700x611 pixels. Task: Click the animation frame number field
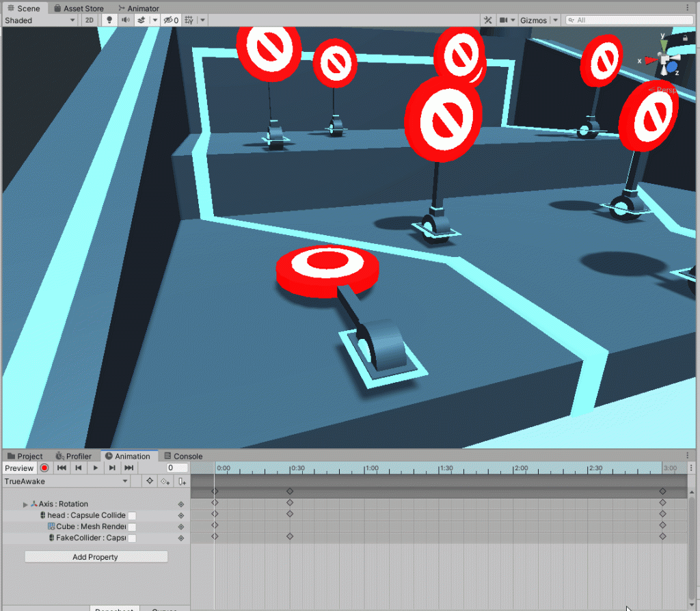[x=176, y=467]
